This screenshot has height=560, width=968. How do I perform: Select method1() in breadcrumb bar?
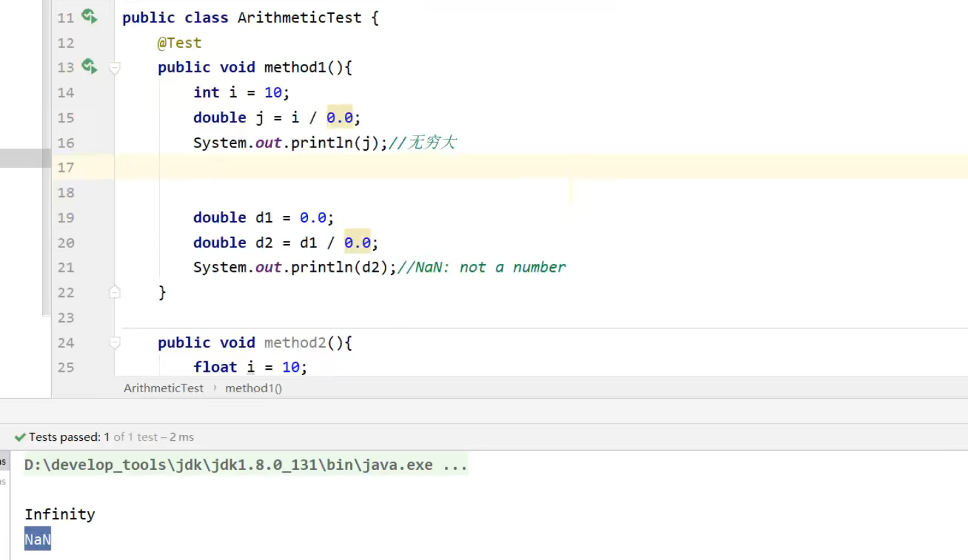(253, 388)
